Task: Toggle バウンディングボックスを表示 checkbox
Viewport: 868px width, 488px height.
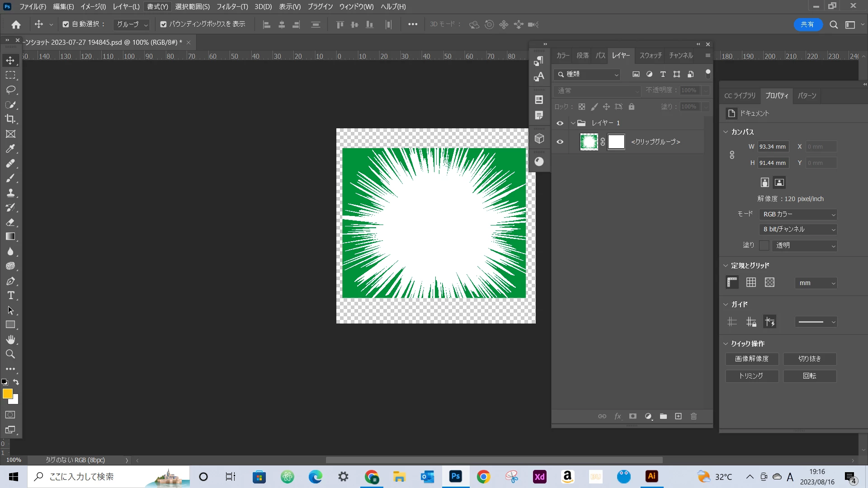Action: pos(163,24)
